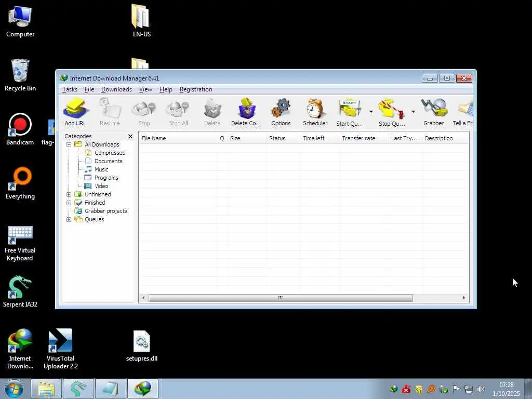
Task: Select Internet Download Manager desktop shortcut
Action: pyautogui.click(x=20, y=349)
